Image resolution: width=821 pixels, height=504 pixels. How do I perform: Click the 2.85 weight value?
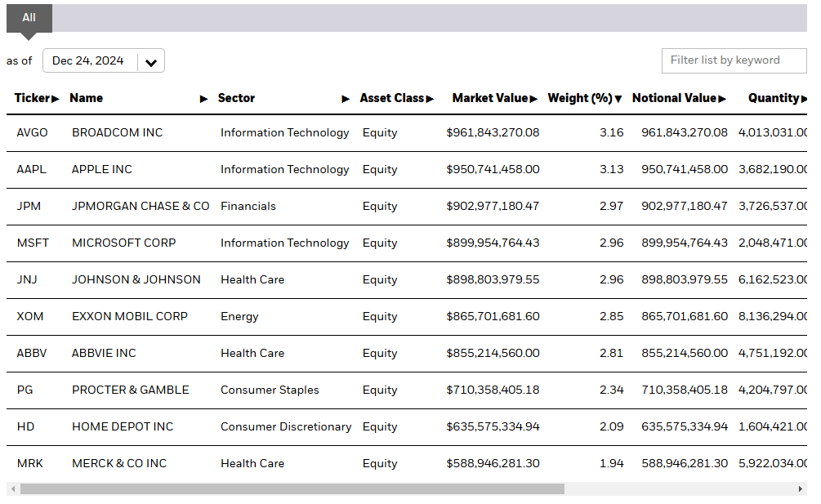click(x=612, y=317)
